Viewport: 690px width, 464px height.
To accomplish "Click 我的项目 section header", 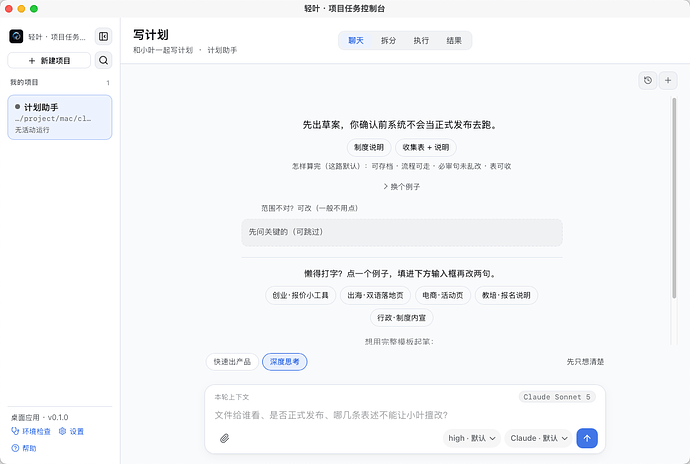I will click(24, 82).
